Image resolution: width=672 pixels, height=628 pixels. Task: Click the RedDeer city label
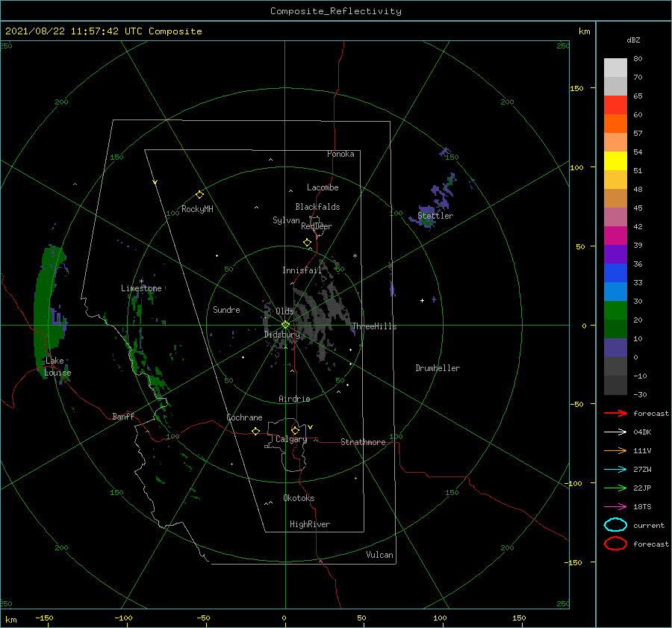click(317, 226)
